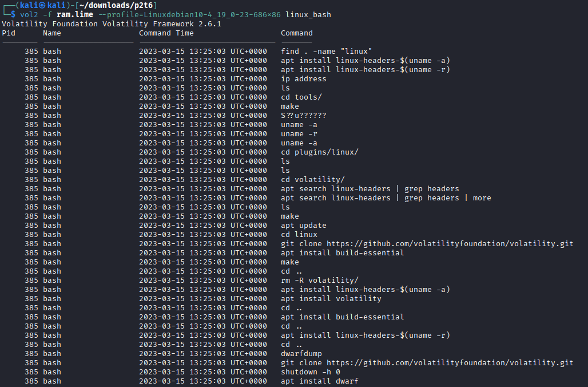The width and height of the screenshot is (588, 387).
Task: Click the find . -name "linux" command
Action: click(327, 52)
